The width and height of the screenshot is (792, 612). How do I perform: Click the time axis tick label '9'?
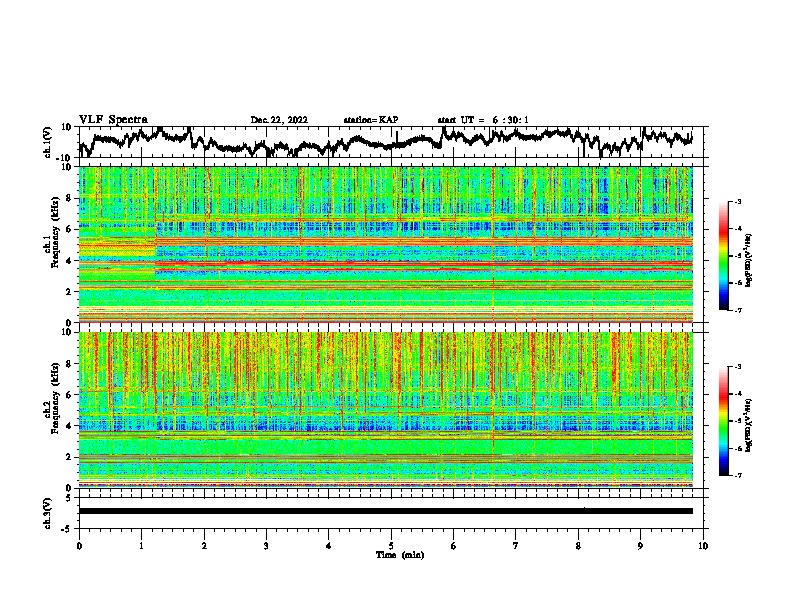click(640, 546)
